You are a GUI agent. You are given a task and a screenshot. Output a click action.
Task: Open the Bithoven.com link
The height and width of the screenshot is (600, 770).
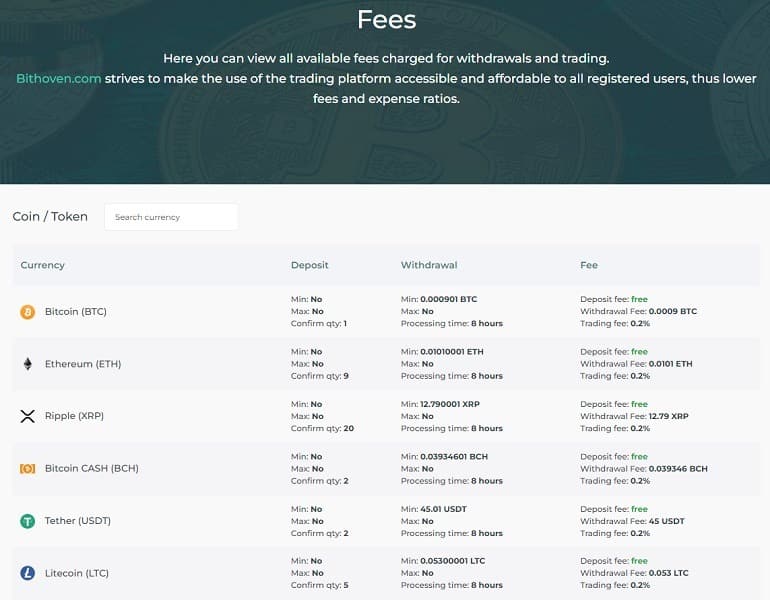[x=58, y=78]
